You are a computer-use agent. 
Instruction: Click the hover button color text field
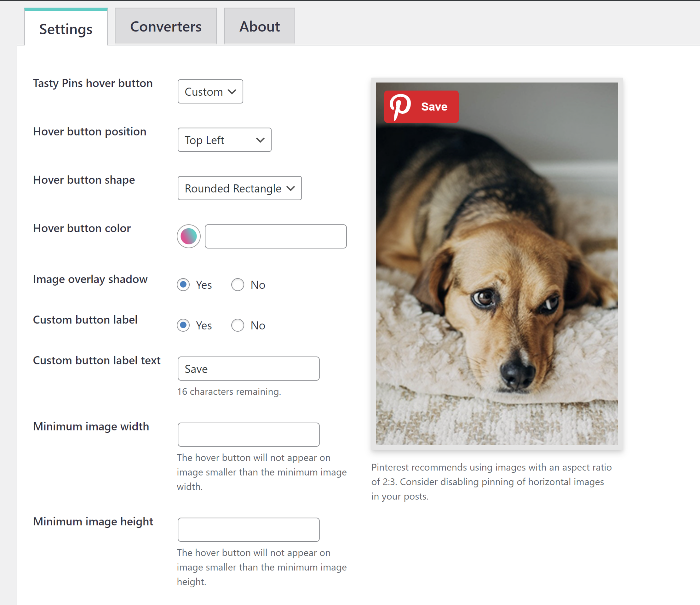coord(275,236)
